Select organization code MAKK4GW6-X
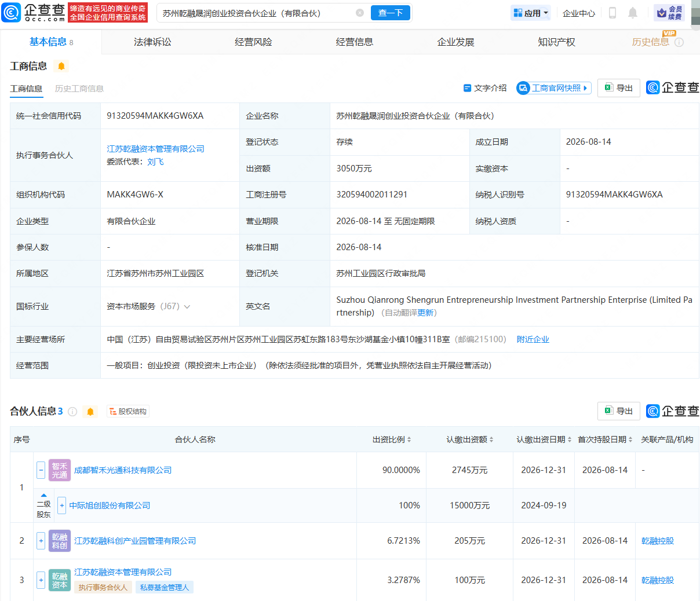Image resolution: width=700 pixels, height=601 pixels. (x=135, y=195)
